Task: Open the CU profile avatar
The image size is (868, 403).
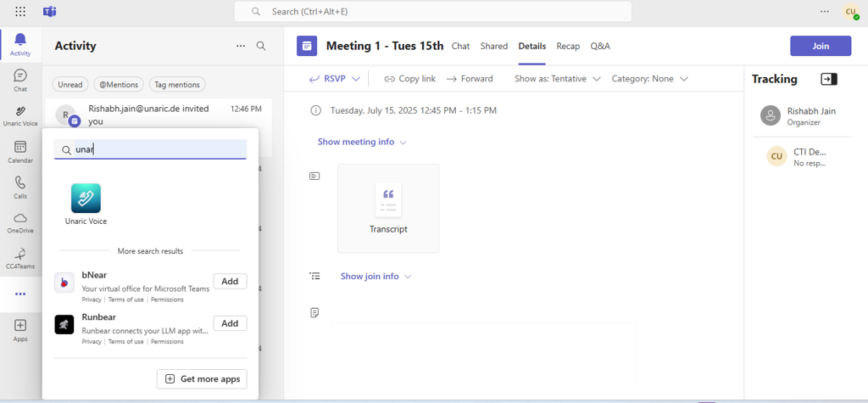Action: (x=851, y=12)
